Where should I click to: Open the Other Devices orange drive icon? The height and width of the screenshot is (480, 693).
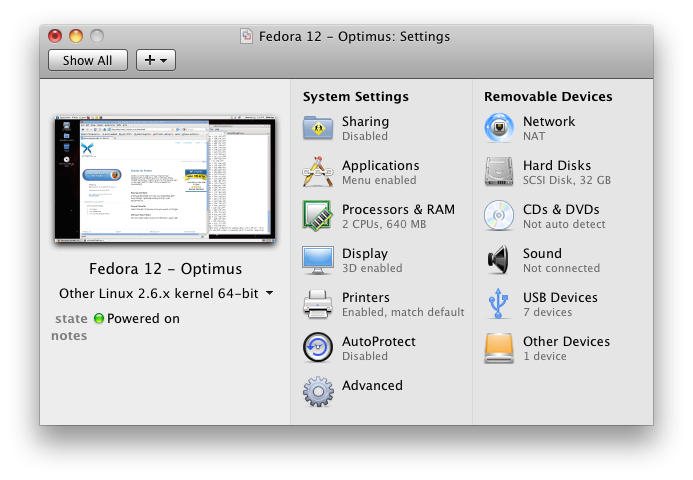coord(499,348)
